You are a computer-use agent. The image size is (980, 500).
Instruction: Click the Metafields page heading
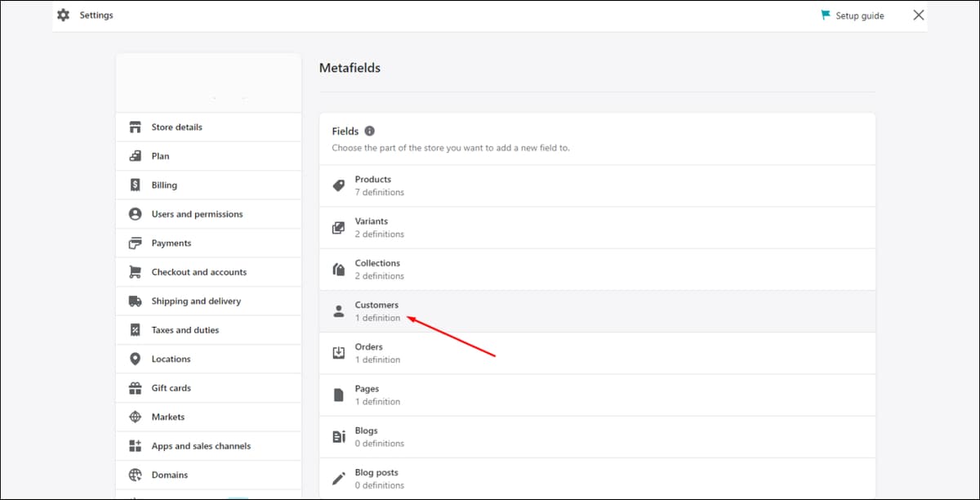point(350,68)
